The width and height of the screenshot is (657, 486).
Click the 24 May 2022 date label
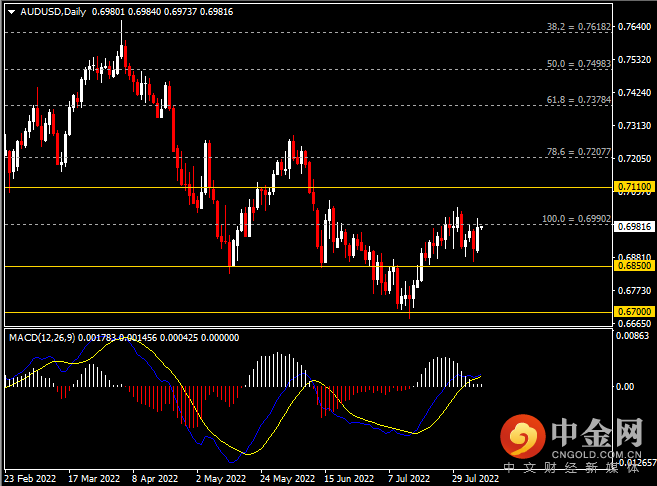click(287, 478)
